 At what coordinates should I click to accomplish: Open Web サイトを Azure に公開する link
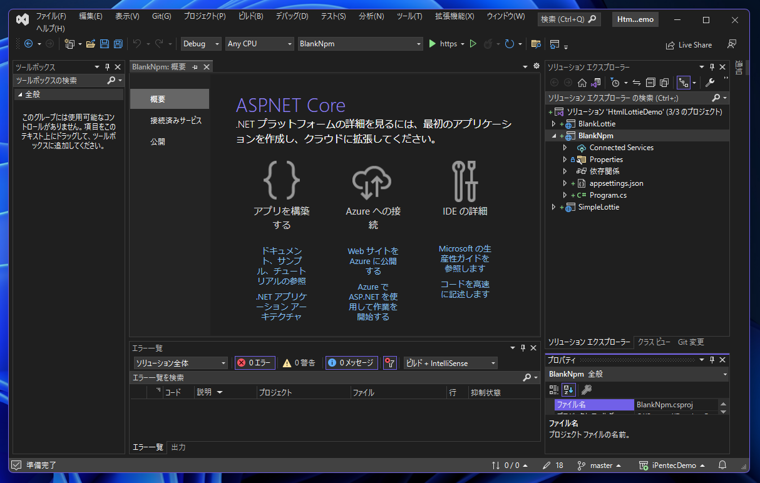(373, 261)
